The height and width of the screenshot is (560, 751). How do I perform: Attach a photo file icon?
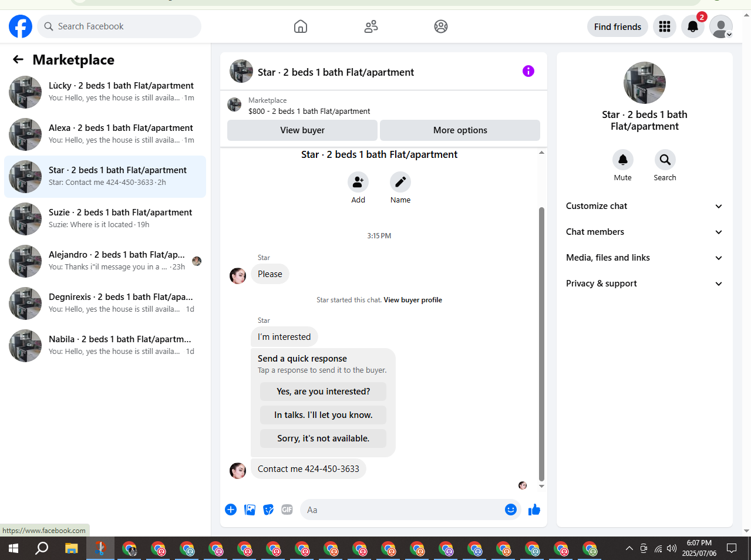pyautogui.click(x=250, y=510)
